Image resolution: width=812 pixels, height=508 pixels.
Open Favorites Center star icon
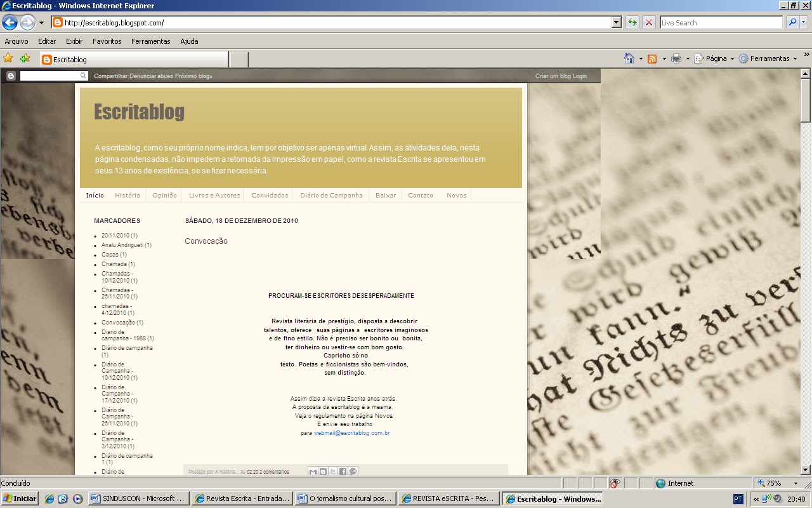(x=8, y=58)
